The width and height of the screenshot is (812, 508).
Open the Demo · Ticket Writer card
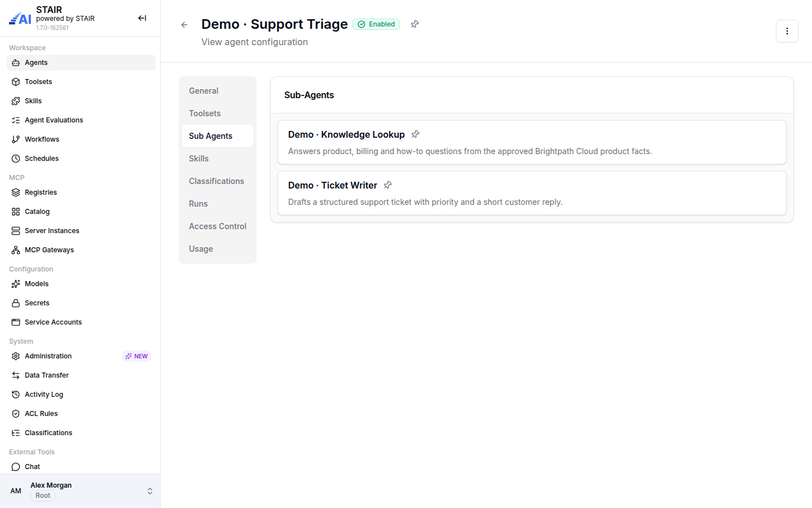click(532, 193)
